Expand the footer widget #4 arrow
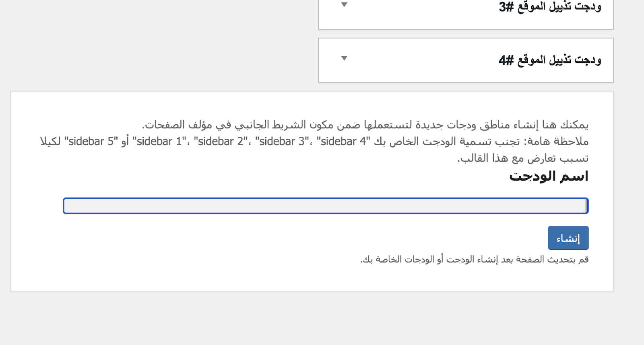The image size is (644, 345). tap(344, 58)
